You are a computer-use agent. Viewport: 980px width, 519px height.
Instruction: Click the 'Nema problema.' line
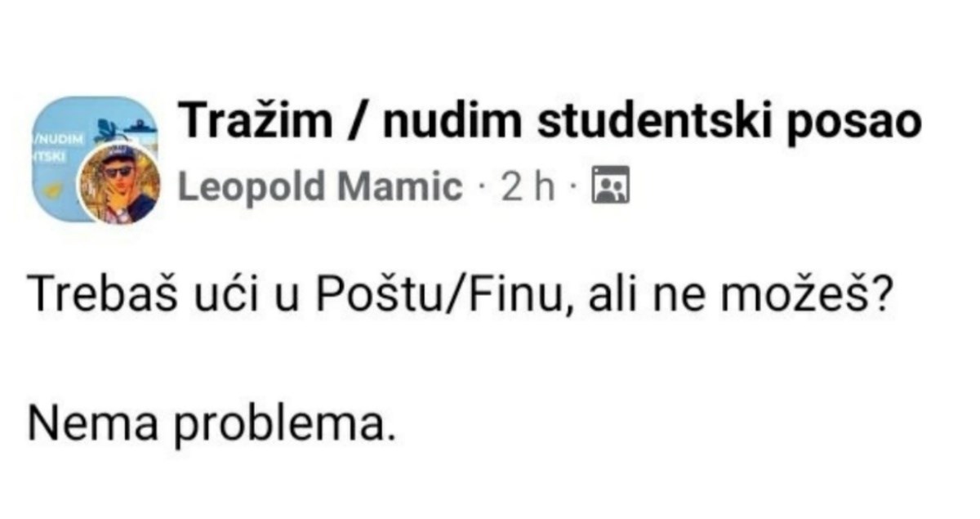tap(212, 423)
